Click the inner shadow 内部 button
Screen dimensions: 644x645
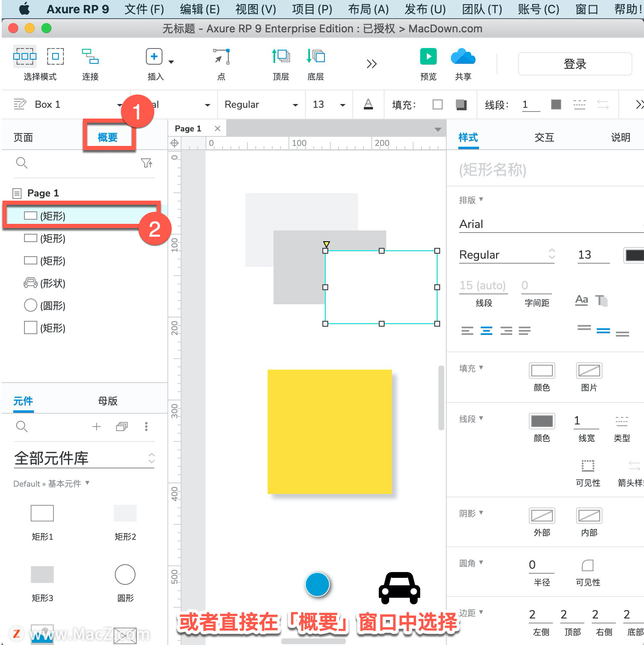pyautogui.click(x=589, y=516)
